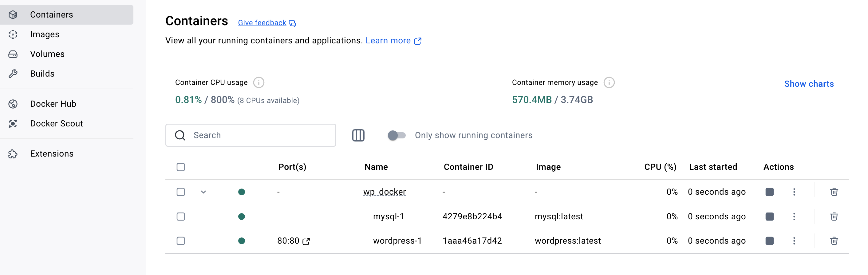
Task: Sort by the Port(s) column header
Action: 292,167
